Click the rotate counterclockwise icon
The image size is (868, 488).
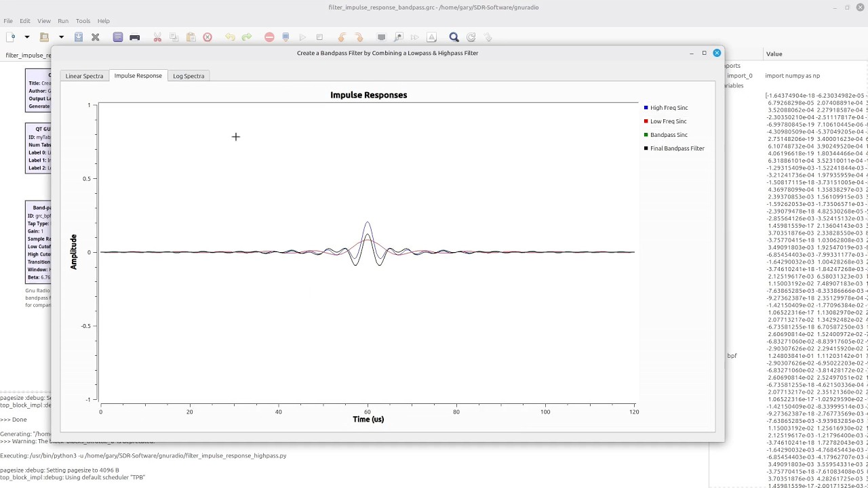tap(342, 37)
